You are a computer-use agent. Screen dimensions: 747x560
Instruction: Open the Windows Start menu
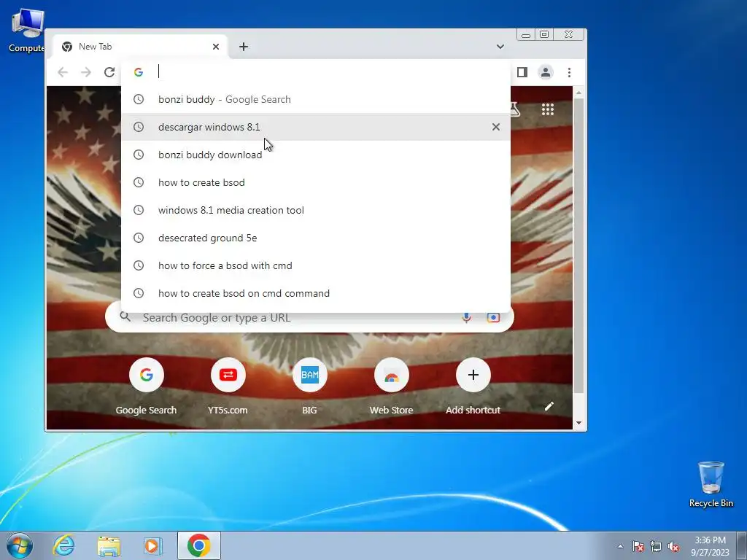tap(19, 545)
